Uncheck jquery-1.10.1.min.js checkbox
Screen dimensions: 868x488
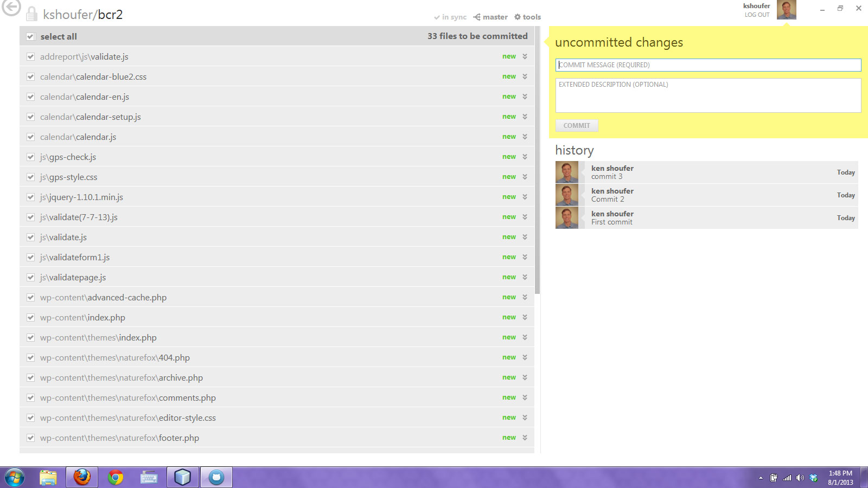(30, 197)
